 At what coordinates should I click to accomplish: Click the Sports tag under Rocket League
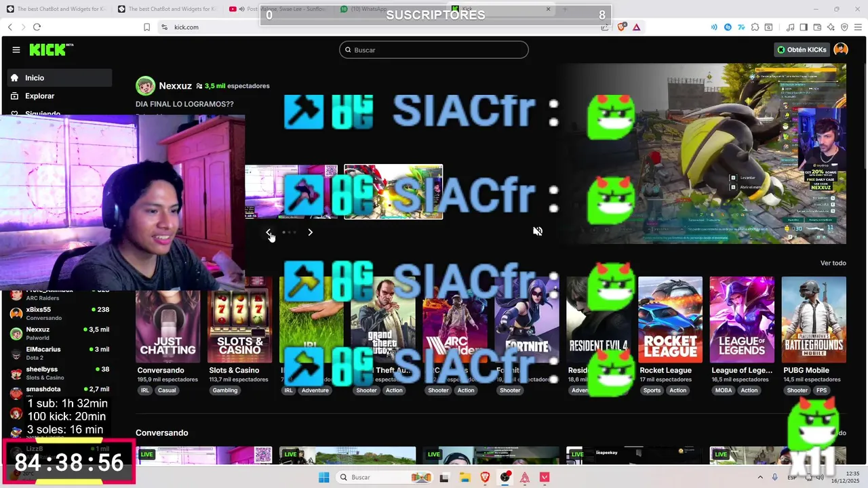[x=652, y=390]
